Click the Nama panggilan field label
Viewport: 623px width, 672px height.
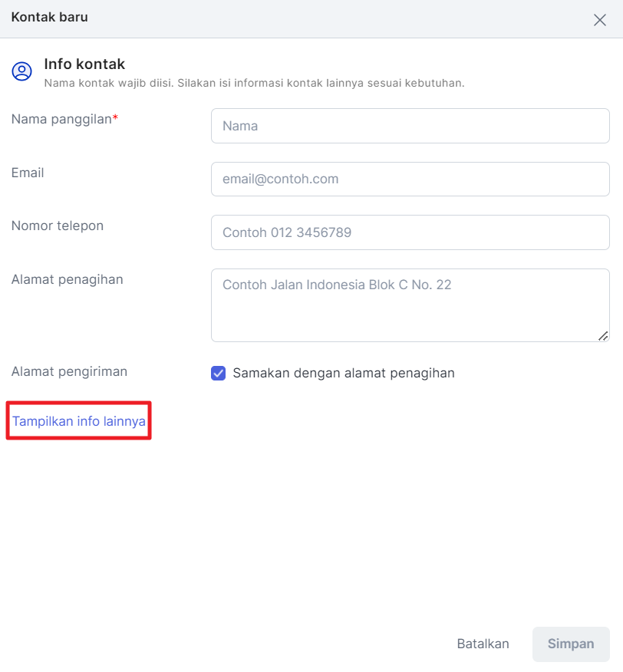tap(64, 119)
